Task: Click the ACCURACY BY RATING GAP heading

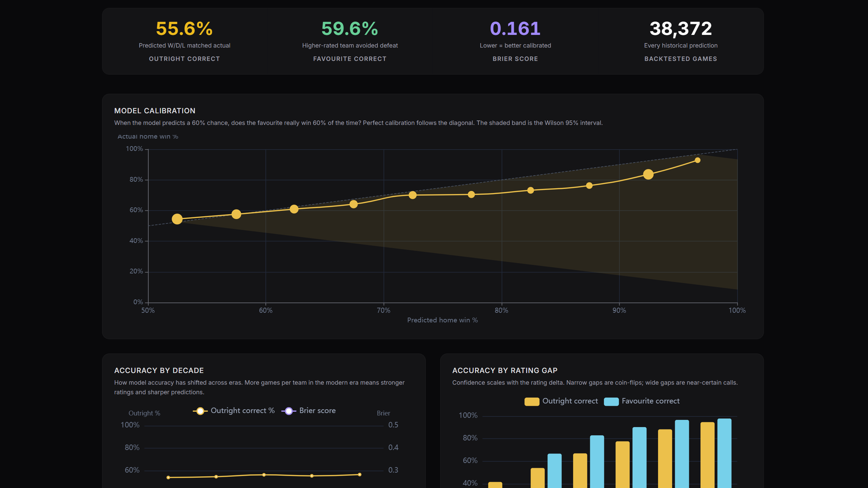Action: coord(505,371)
